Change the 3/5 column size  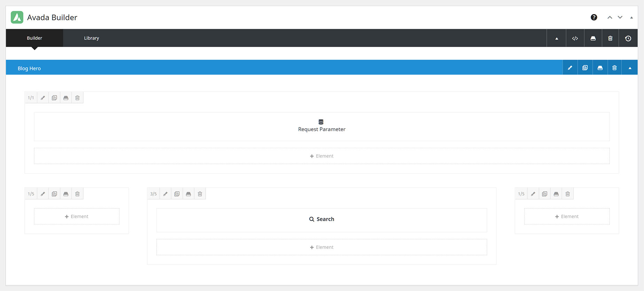pyautogui.click(x=154, y=194)
